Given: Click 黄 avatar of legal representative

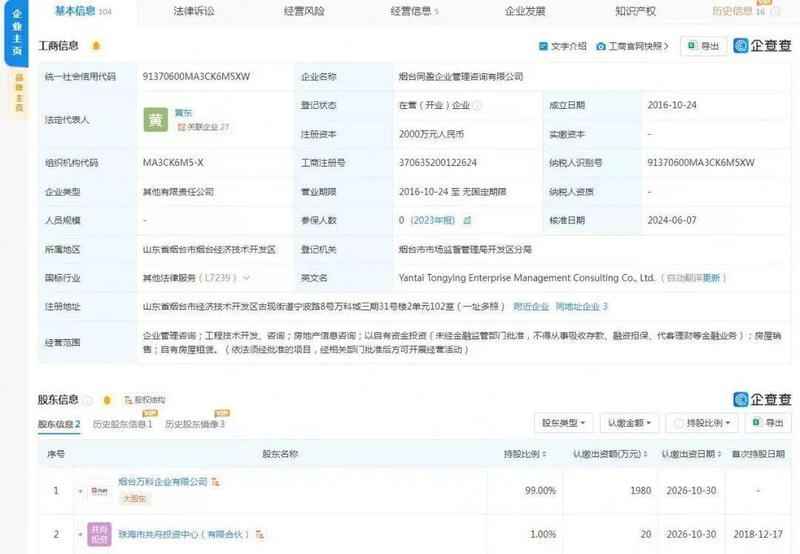Looking at the screenshot, I should [x=156, y=120].
